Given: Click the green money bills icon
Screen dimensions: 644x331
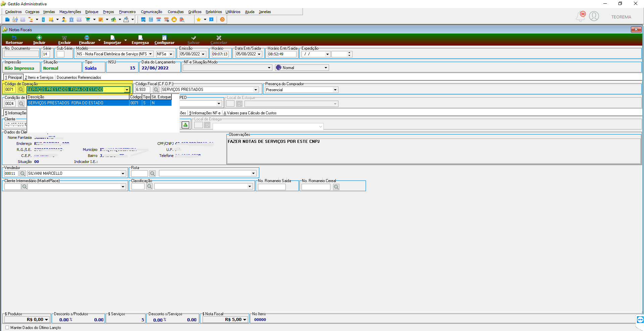Looking at the screenshot, I should [113, 19].
